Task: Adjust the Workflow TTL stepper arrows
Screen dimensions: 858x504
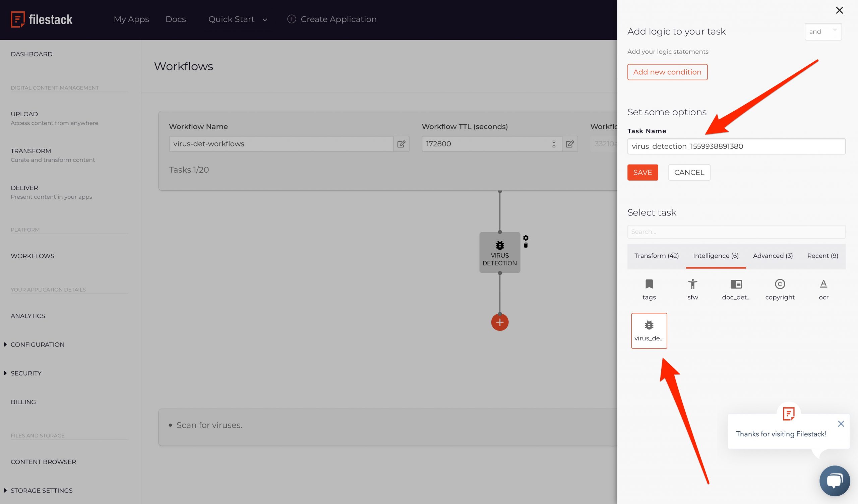Action: pos(554,144)
